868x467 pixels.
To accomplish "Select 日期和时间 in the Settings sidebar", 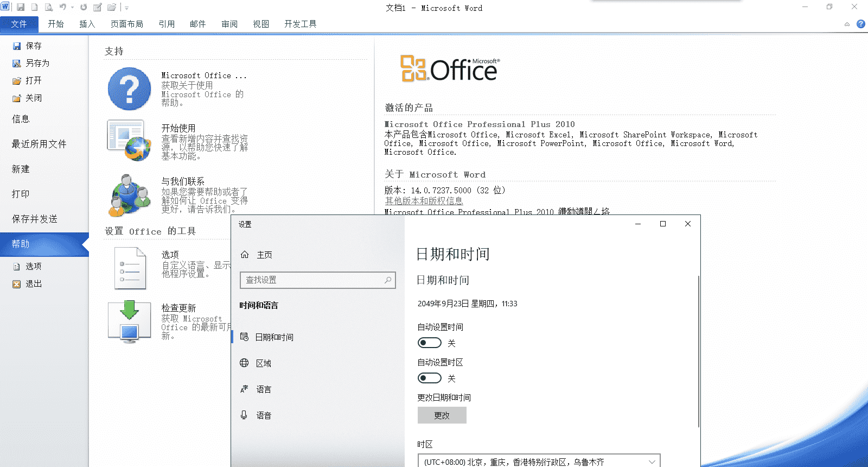I will tap(275, 337).
